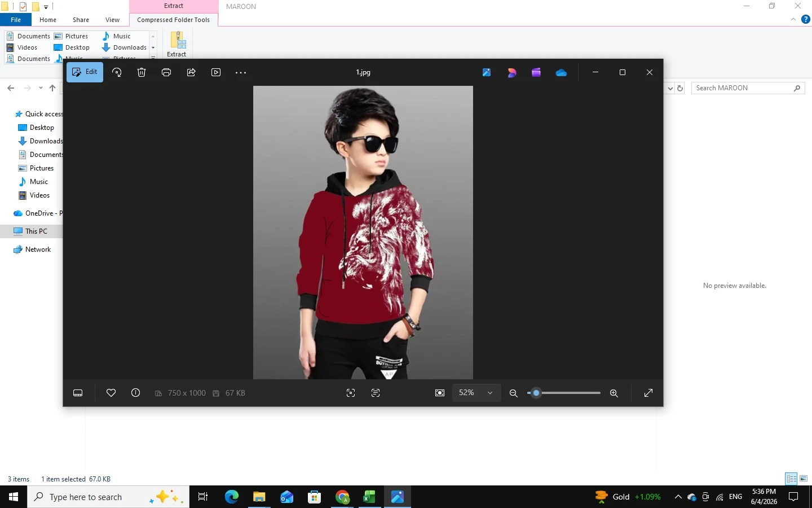Share the photo using the share icon
Screen dimensions: 812x508
pos(191,72)
